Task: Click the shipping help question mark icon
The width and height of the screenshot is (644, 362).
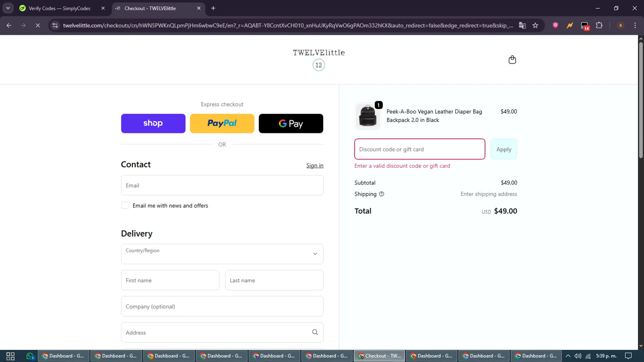Action: (382, 194)
